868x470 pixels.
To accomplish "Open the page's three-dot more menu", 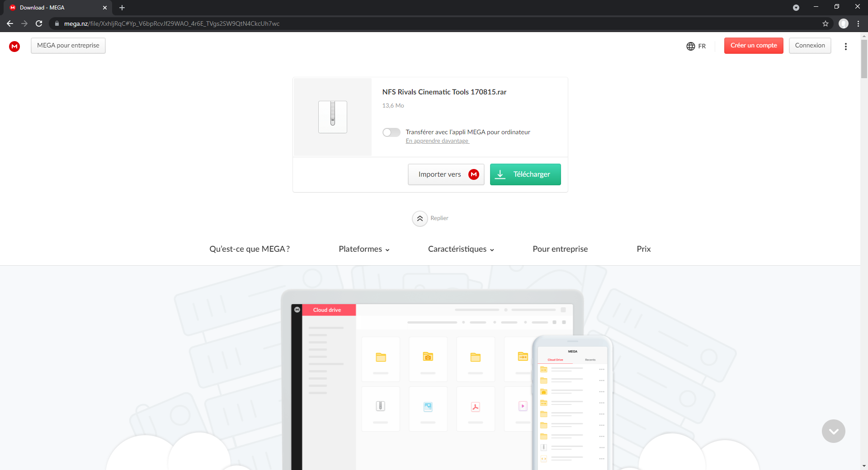I will click(846, 46).
